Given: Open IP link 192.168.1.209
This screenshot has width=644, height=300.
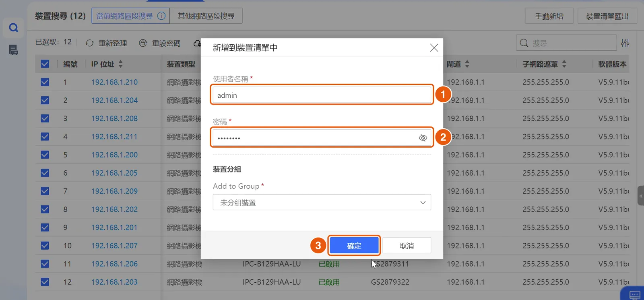Looking at the screenshot, I should tap(114, 191).
